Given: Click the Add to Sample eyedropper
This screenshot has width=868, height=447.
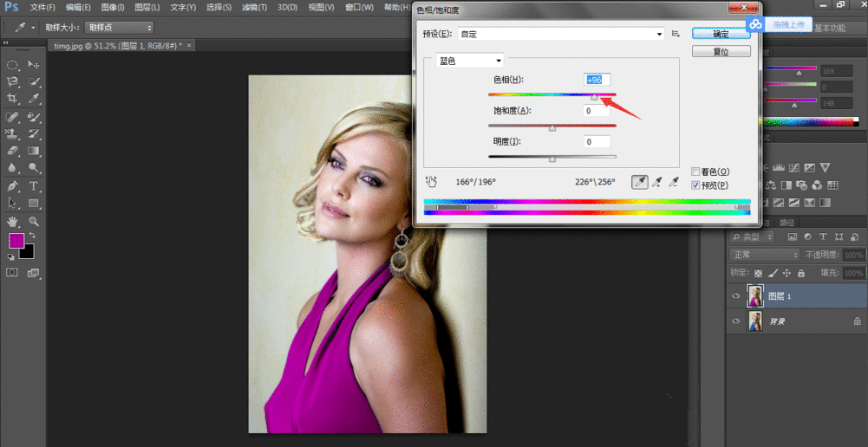Looking at the screenshot, I should click(x=656, y=182).
